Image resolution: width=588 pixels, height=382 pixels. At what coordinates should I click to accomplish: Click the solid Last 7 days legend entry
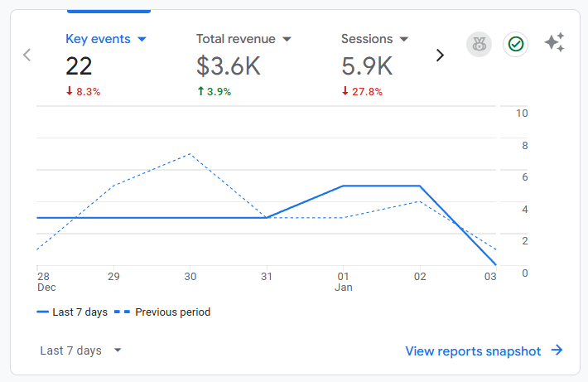tap(80, 312)
